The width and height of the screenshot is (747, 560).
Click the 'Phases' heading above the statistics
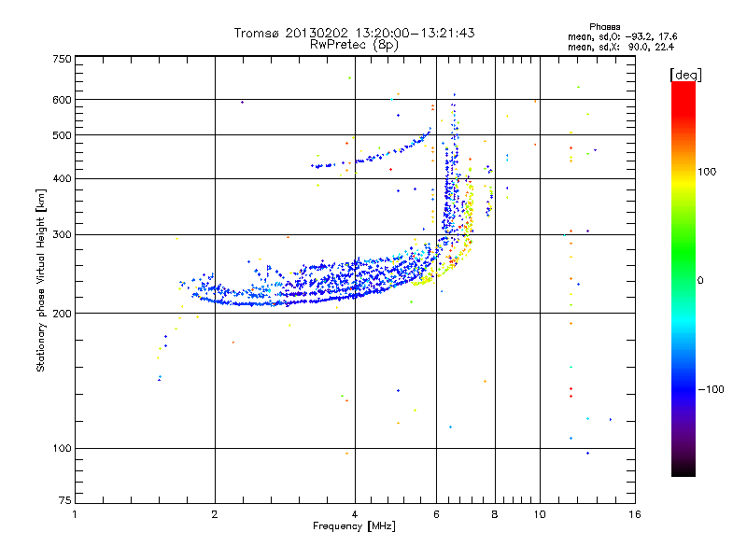[x=604, y=27]
